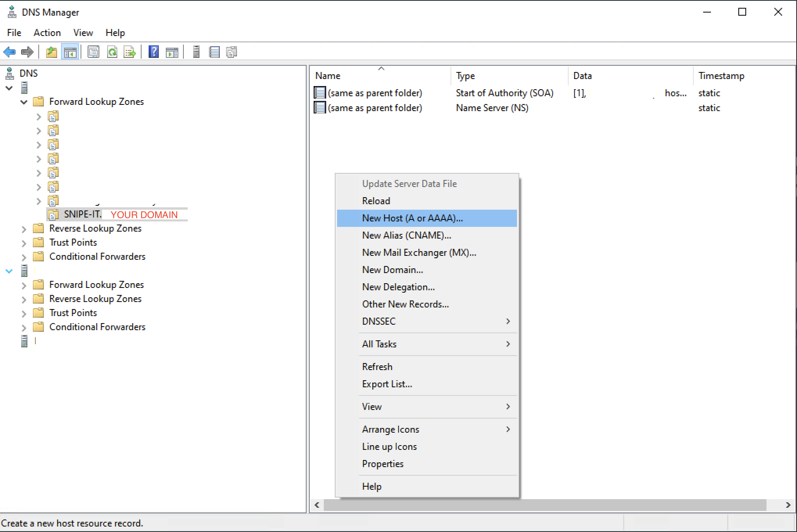Open the blue Help question mark icon

154,52
